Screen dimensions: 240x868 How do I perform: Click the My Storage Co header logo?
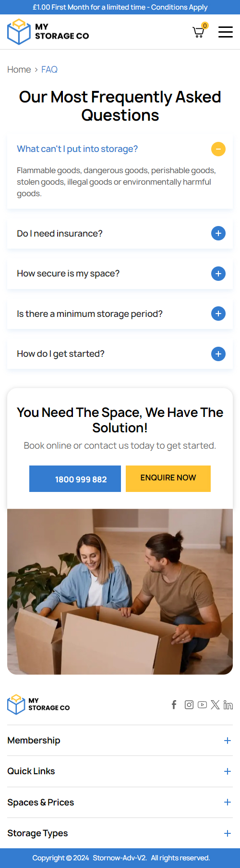click(48, 32)
